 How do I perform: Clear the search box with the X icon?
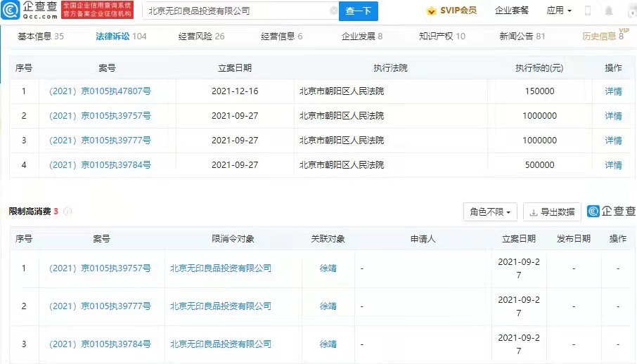click(333, 11)
